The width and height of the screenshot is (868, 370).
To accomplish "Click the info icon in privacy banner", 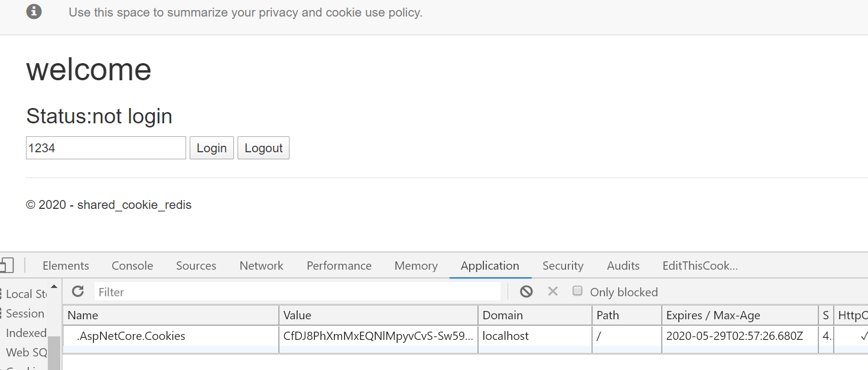I will pos(34,11).
